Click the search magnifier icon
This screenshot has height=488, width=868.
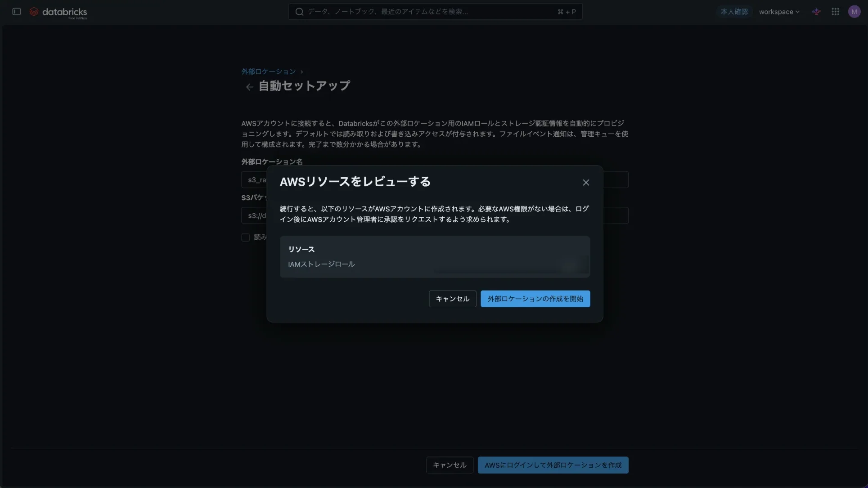coord(299,12)
